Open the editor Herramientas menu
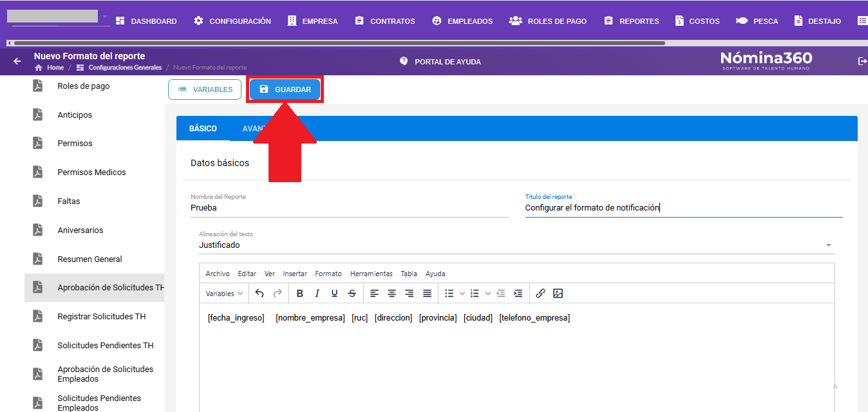Viewport: 868px width, 412px height. tap(372, 274)
